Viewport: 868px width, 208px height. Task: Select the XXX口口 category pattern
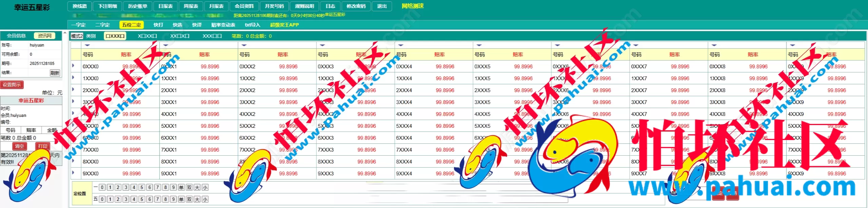[x=212, y=36]
